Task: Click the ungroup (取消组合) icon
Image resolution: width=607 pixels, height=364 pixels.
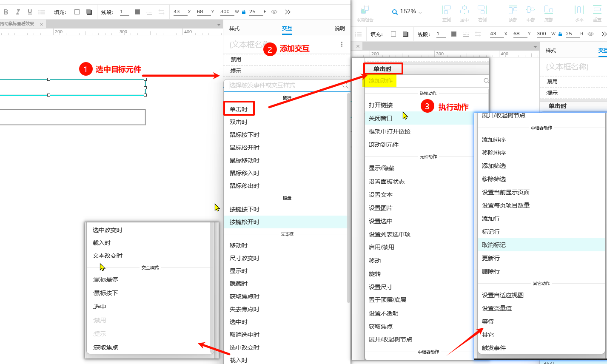Action: [x=365, y=10]
